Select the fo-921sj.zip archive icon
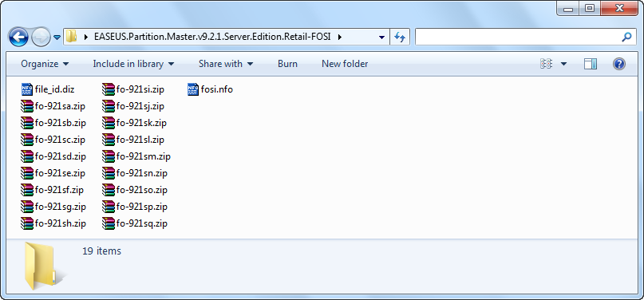Image resolution: width=644 pixels, height=300 pixels. click(108, 106)
